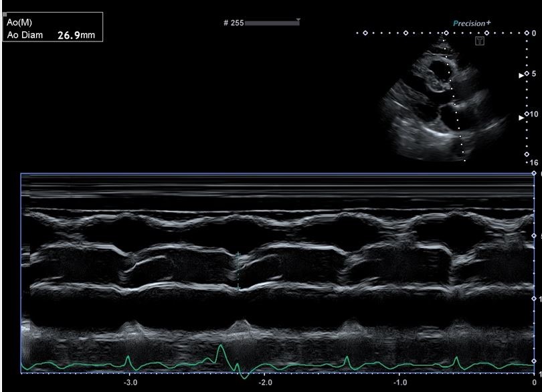Click the -3.0 time scale label
This screenshot has width=542, height=392.
[x=131, y=383]
